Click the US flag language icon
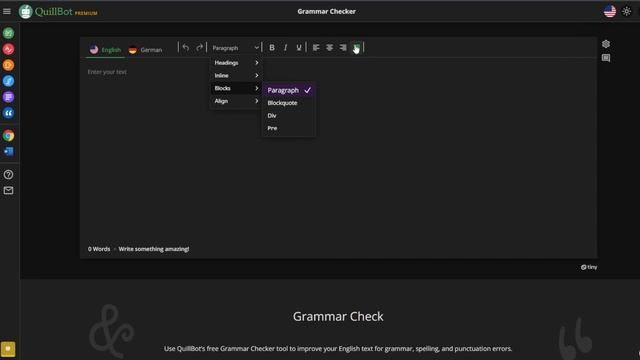 pos(610,11)
